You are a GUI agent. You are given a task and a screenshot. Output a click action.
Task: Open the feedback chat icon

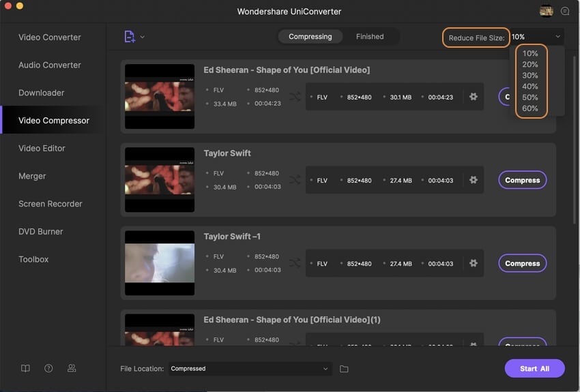click(565, 11)
